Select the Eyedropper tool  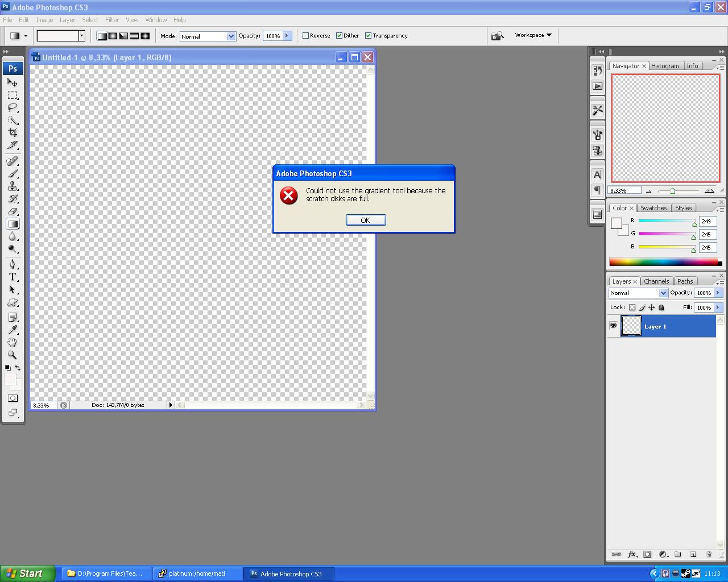[12, 330]
